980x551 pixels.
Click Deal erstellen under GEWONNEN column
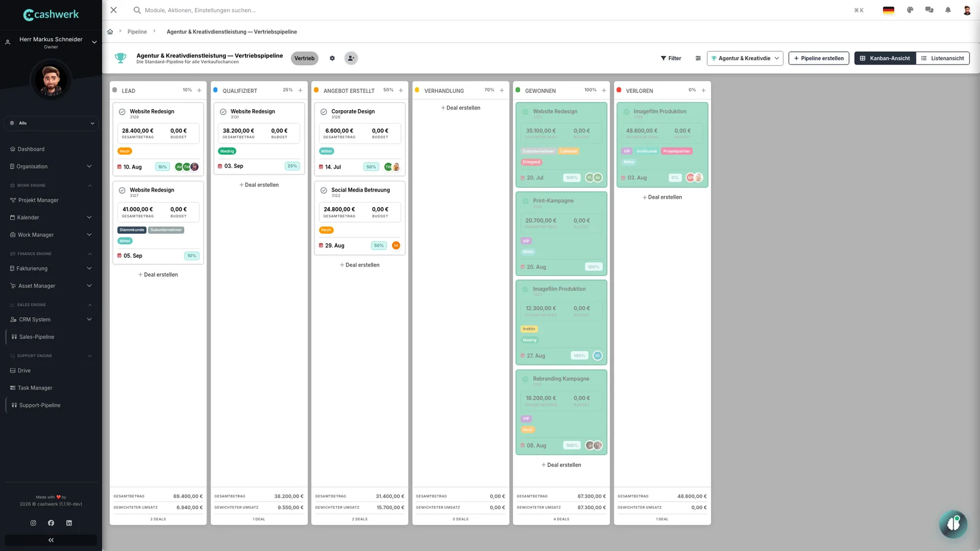[x=561, y=465]
